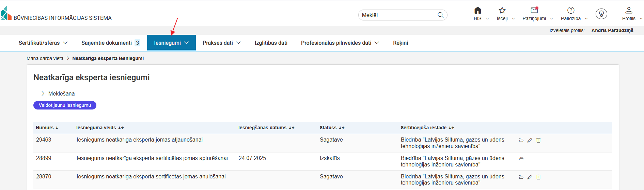Click the search magnifier icon

tap(440, 15)
